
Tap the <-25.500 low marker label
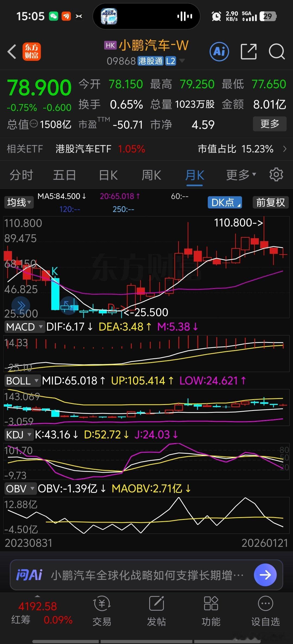tap(146, 312)
